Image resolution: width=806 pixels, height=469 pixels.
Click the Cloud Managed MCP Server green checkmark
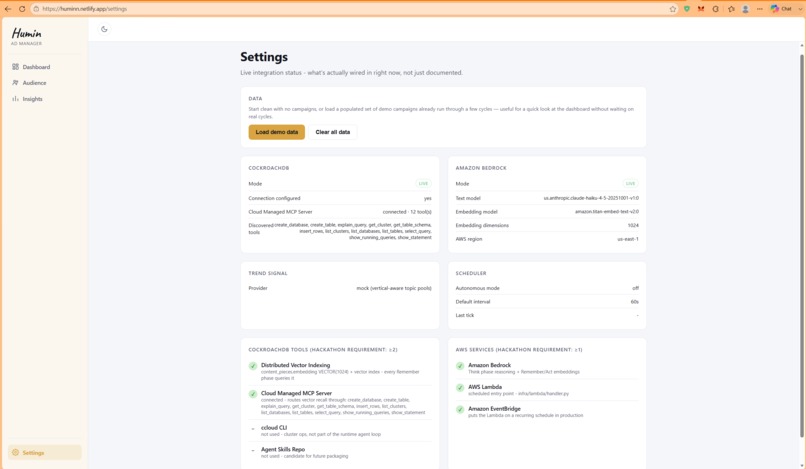(x=253, y=394)
